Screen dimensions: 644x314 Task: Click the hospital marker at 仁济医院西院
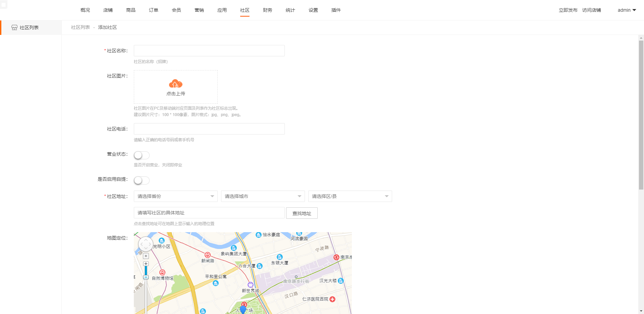point(332,299)
